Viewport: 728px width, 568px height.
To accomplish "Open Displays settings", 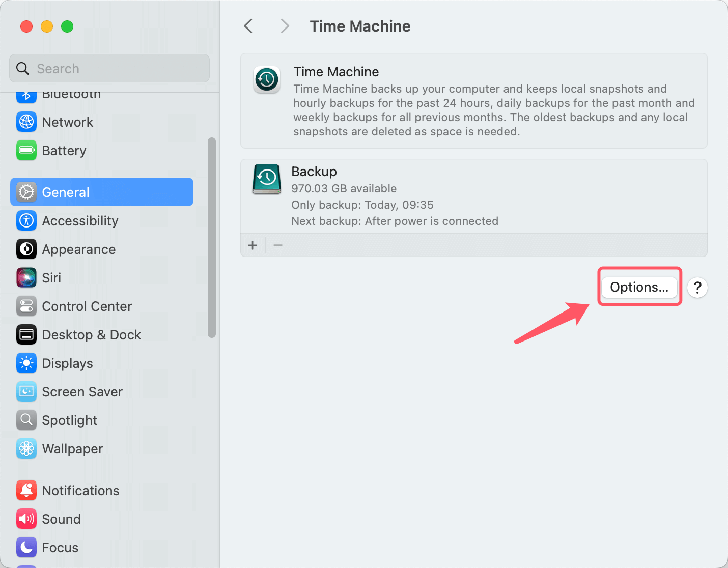I will [68, 363].
